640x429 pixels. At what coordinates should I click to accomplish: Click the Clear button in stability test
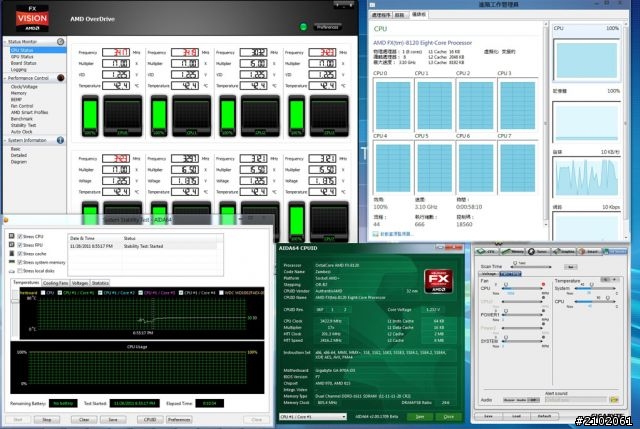[x=84, y=419]
